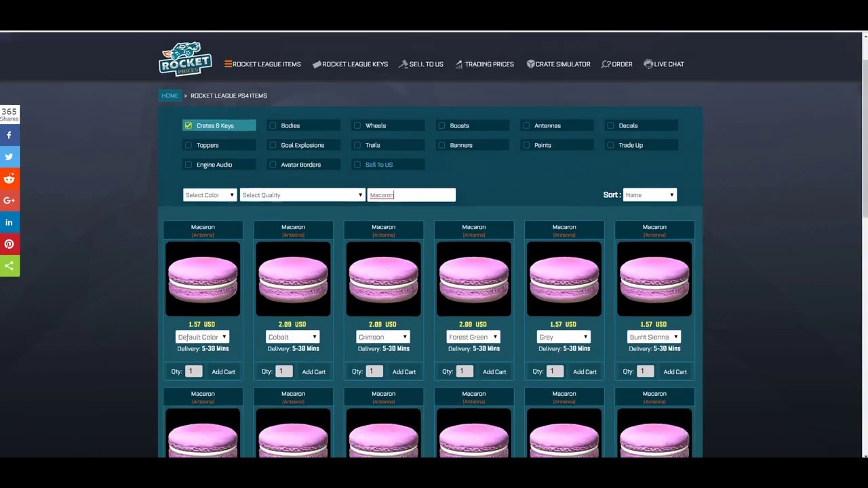Open the Default Color variant dropdown
This screenshot has width=868, height=488.
pyautogui.click(x=202, y=337)
